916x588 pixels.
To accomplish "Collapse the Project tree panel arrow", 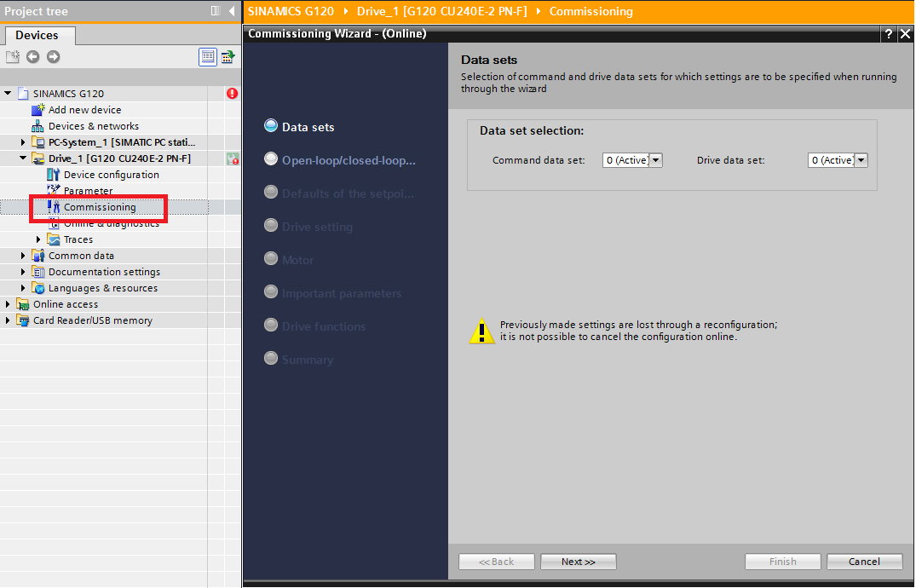I will coord(232,10).
